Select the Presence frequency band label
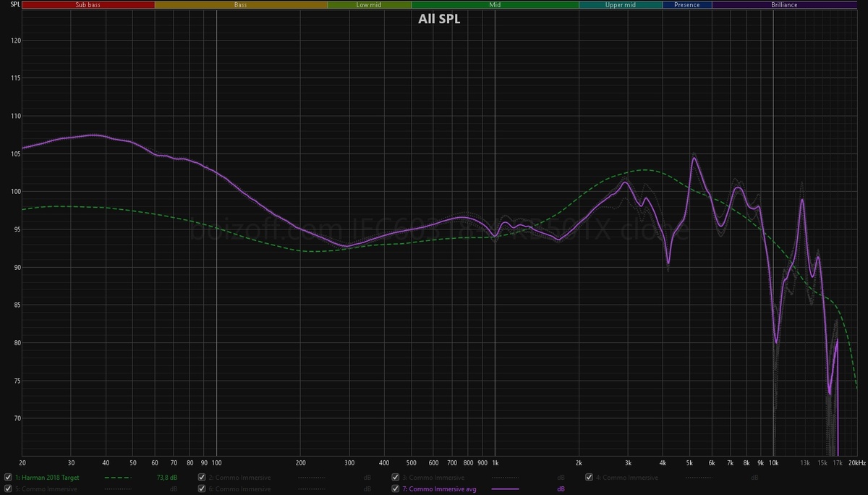Viewport: 868px width, 495px height. [687, 4]
